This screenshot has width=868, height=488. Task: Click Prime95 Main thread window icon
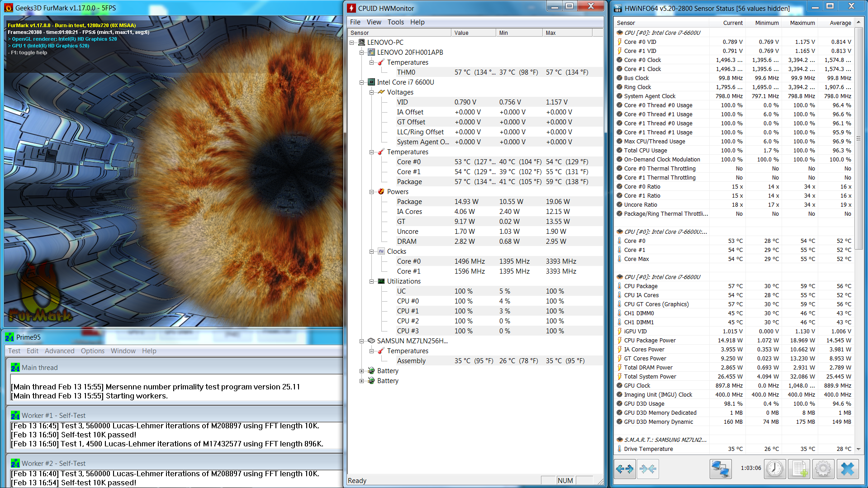click(x=15, y=368)
